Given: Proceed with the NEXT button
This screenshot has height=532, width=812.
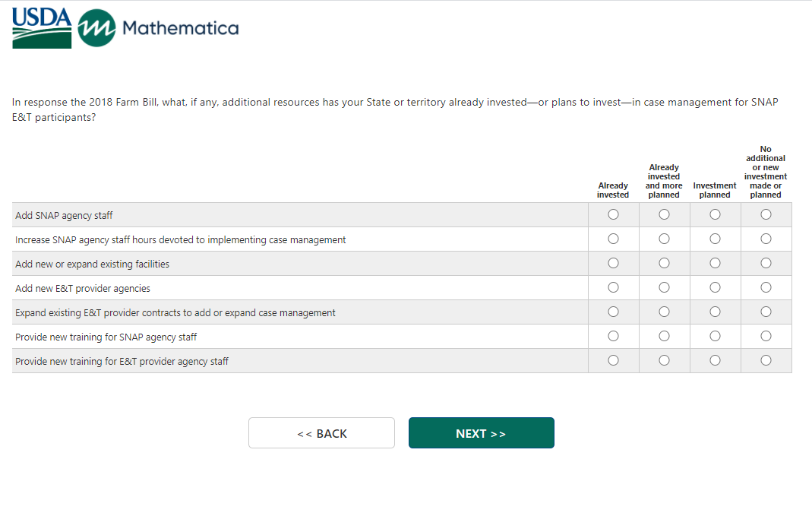Looking at the screenshot, I should tap(481, 433).
